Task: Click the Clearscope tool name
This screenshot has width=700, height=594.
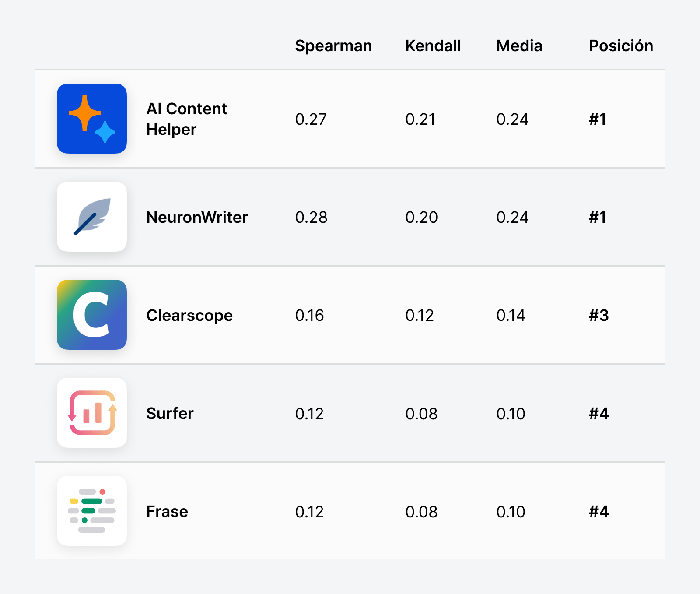Action: click(189, 315)
